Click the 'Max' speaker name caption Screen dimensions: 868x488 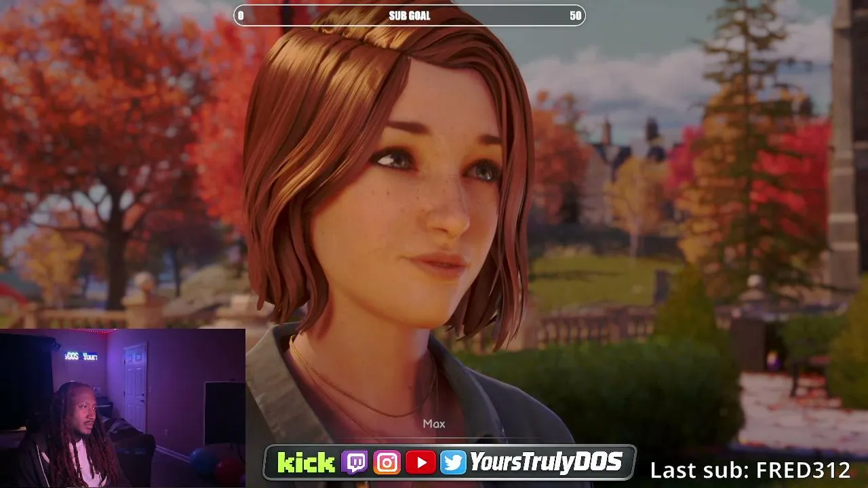click(x=434, y=424)
